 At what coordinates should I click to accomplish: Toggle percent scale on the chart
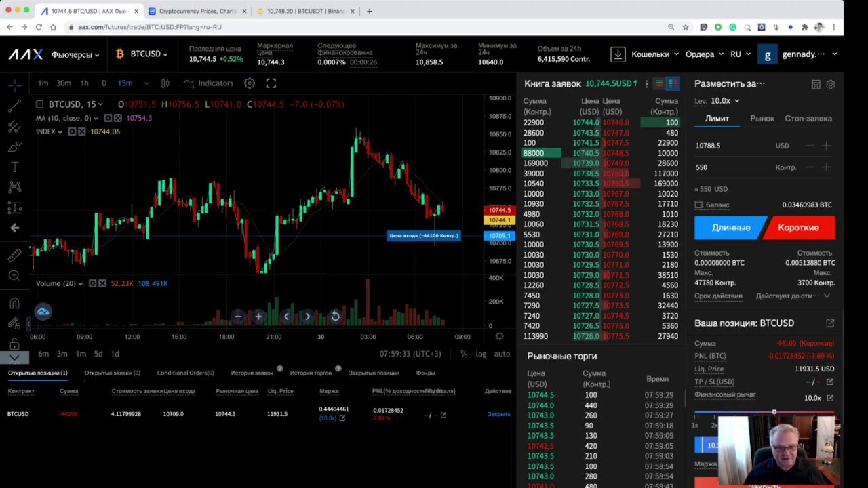point(464,354)
